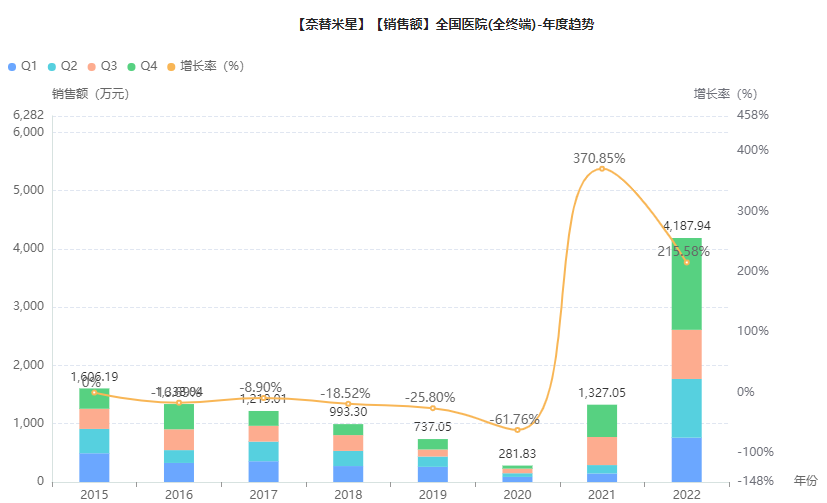Select the blue Q1 segment of 2022 bar
827x503 pixels.
coord(686,459)
